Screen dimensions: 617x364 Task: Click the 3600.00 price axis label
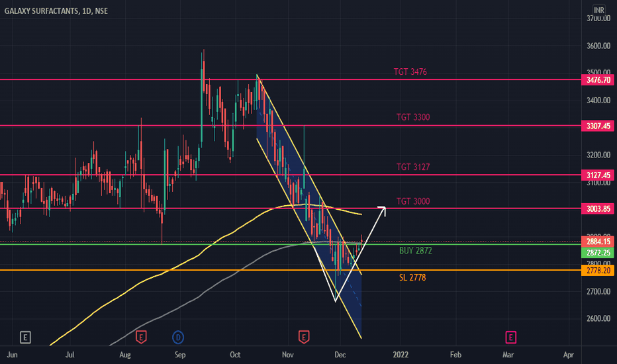[x=598, y=46]
